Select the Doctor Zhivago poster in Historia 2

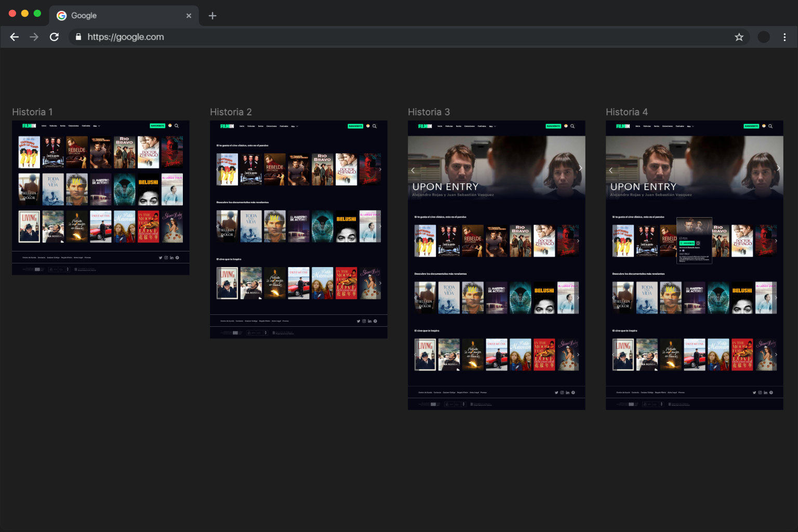(347, 169)
